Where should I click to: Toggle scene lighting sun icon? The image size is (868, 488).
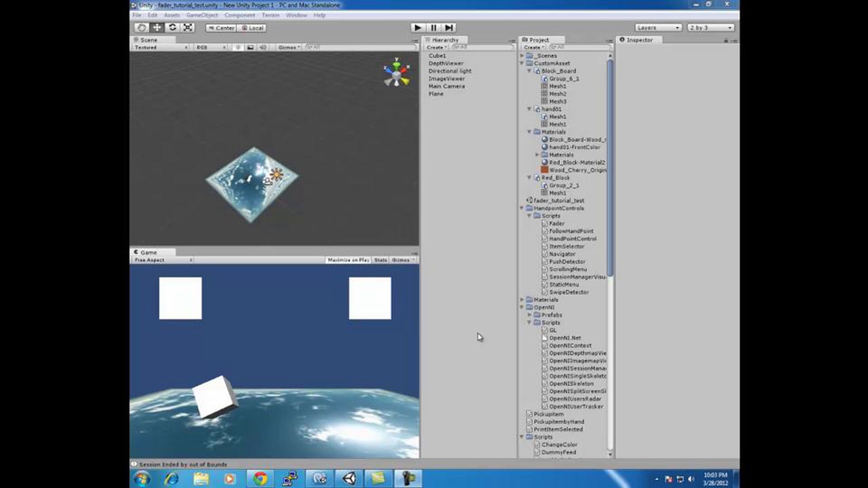coord(238,47)
